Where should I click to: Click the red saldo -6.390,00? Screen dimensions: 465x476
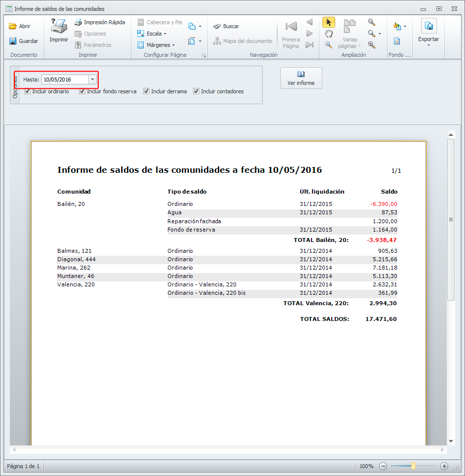pyautogui.click(x=384, y=204)
